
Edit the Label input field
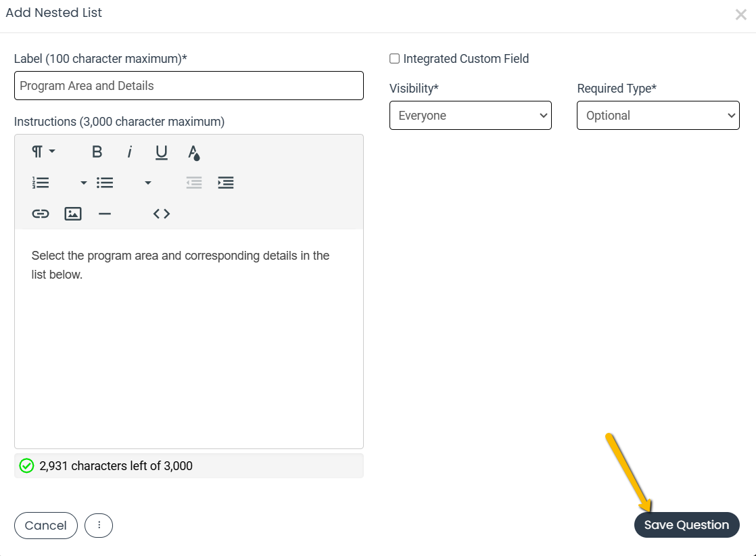point(189,85)
